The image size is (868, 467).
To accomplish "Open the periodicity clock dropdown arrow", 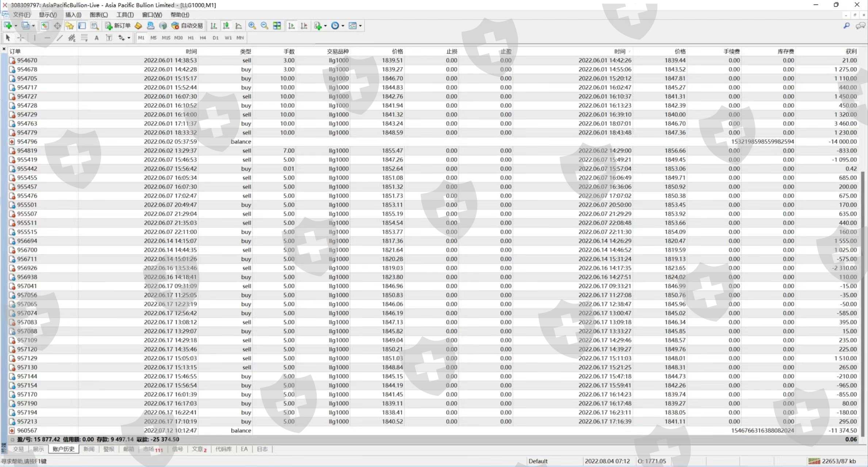I will (343, 26).
